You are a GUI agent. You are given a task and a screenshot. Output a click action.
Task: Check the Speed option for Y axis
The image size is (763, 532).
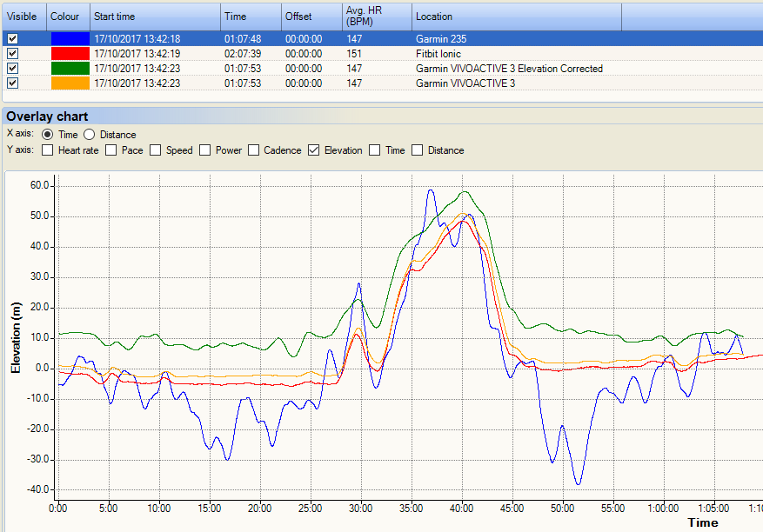click(156, 150)
